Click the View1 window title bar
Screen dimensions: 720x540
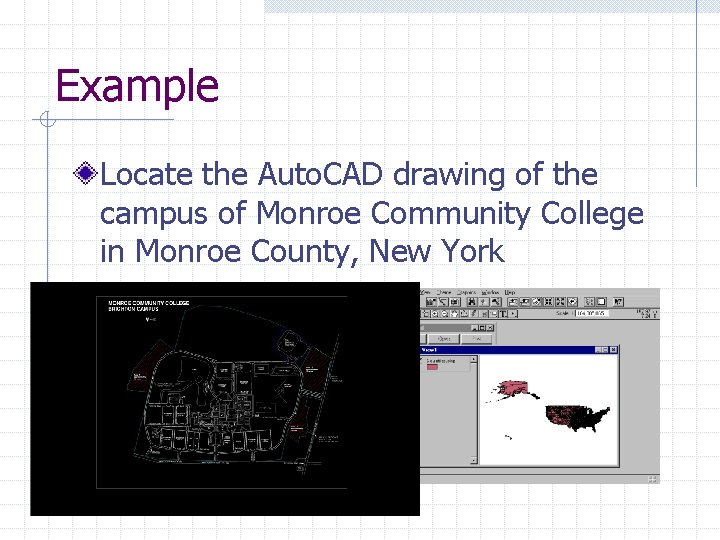click(x=519, y=350)
